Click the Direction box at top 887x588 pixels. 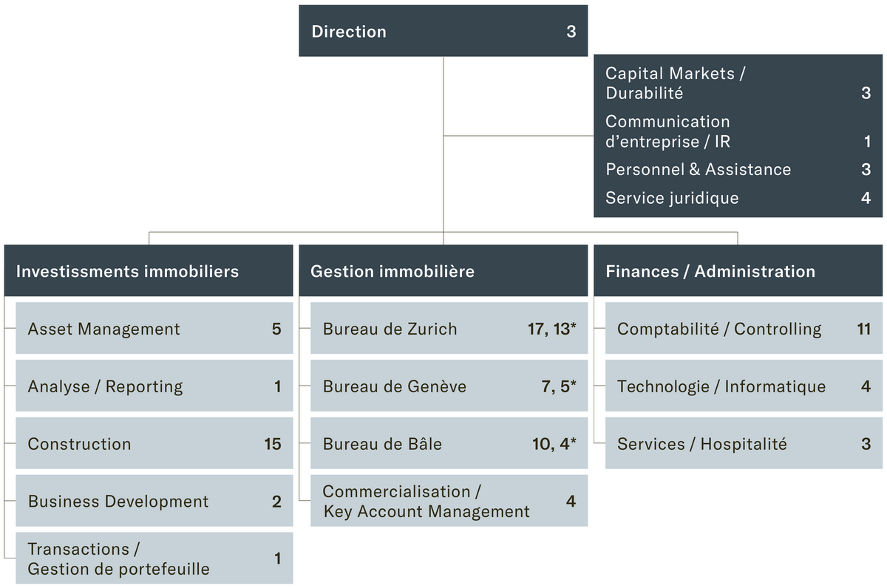443,32
